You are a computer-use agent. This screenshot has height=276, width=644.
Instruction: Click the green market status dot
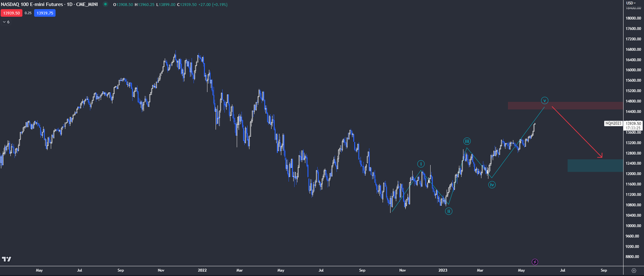point(105,4)
